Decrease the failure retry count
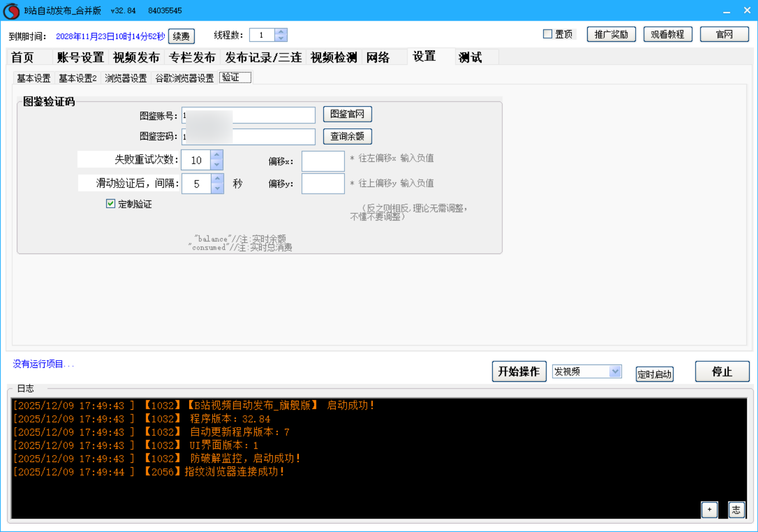The height and width of the screenshot is (532, 758). click(217, 165)
